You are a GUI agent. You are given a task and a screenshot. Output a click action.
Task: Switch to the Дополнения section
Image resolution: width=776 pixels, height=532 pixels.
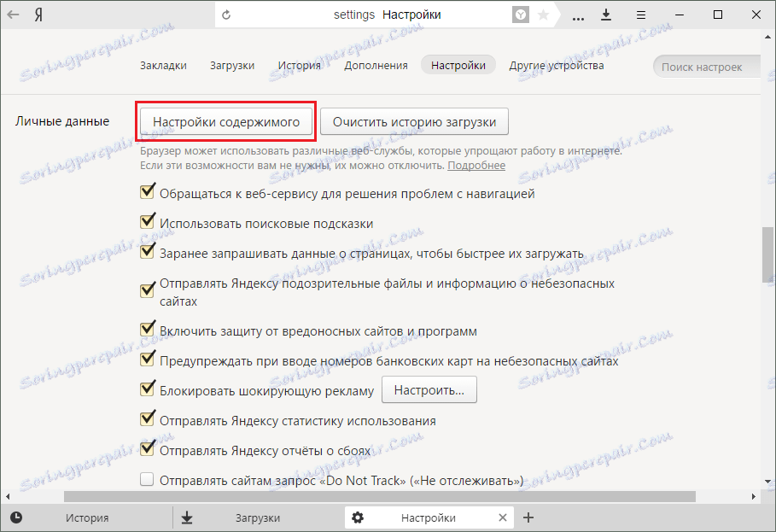tap(376, 65)
